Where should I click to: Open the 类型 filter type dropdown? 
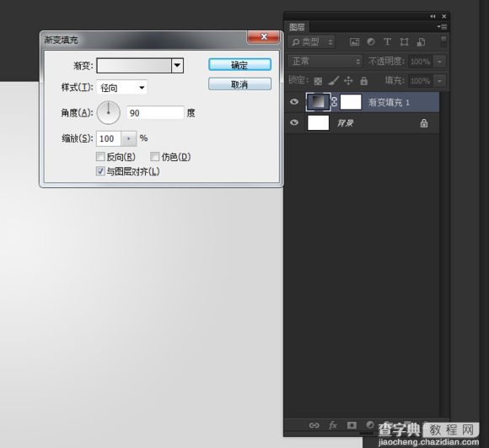click(311, 42)
